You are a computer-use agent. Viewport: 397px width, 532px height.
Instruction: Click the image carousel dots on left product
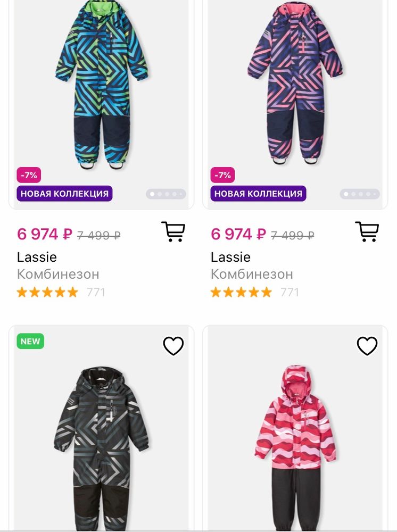166,194
